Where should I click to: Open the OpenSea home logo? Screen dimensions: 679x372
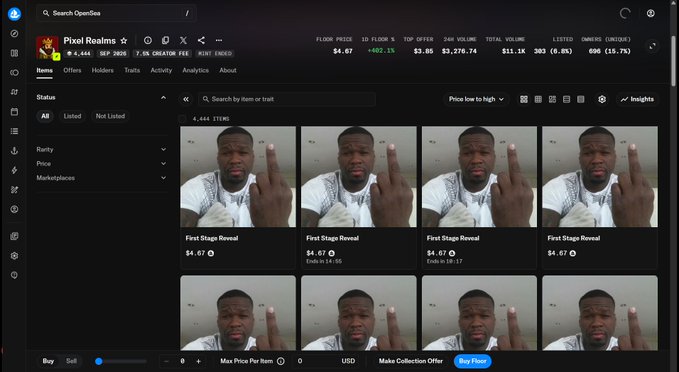pos(14,14)
